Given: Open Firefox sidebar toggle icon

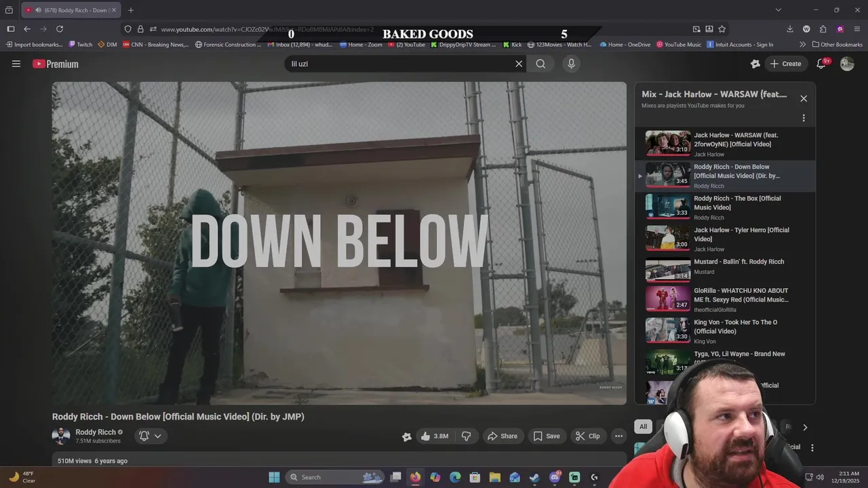Looking at the screenshot, I should tap(11, 29).
